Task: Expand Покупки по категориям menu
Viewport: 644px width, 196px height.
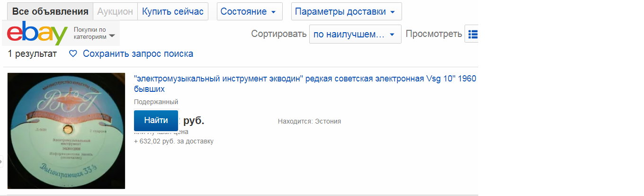Action: (x=95, y=33)
